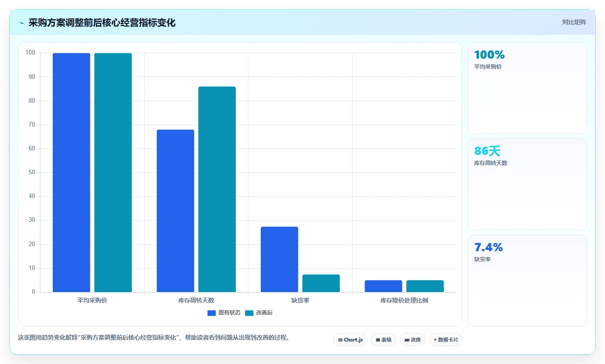Click the 原有状态 bar for 库存降价处理比例
The height and width of the screenshot is (364, 605).
(383, 286)
